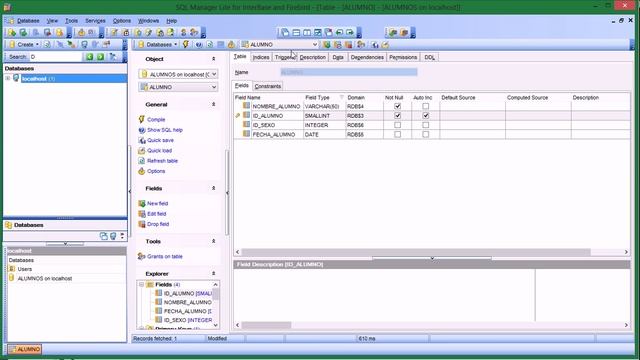Click the localhost server icon in the tree
The height and width of the screenshot is (360, 640).
[16, 78]
